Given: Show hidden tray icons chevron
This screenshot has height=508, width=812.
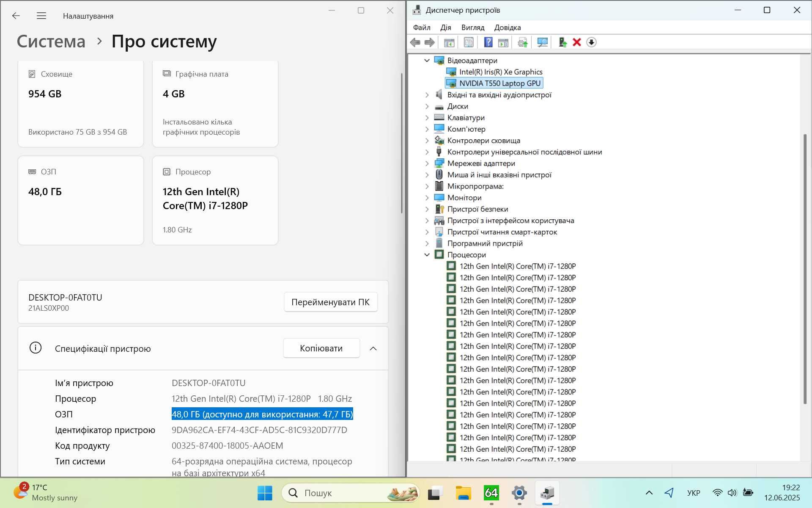Looking at the screenshot, I should [649, 492].
